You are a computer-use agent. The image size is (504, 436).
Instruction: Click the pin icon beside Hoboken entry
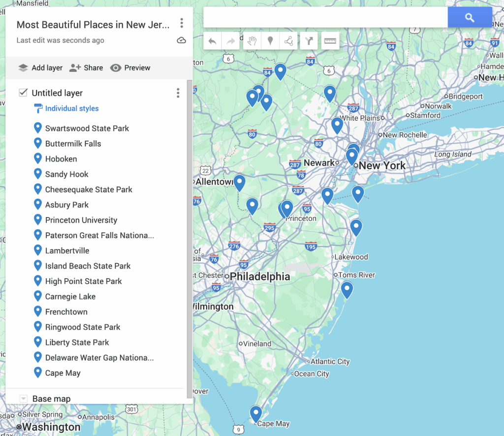tap(37, 159)
